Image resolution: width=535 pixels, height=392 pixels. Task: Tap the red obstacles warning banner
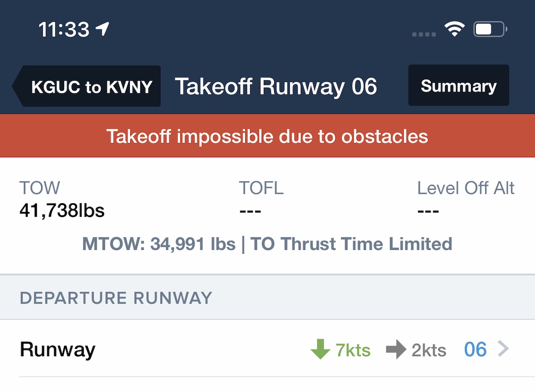point(267,136)
